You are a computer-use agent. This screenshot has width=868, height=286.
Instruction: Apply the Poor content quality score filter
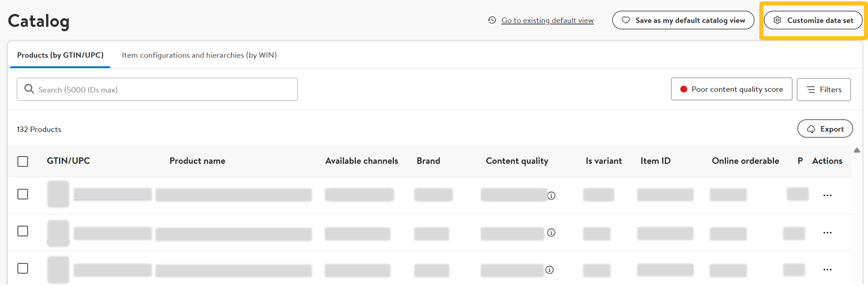click(731, 89)
